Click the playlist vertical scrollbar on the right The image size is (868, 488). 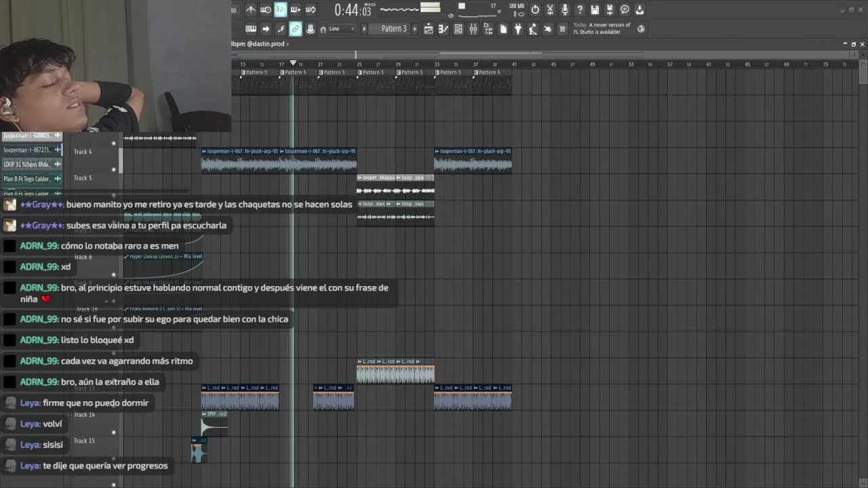point(863,71)
